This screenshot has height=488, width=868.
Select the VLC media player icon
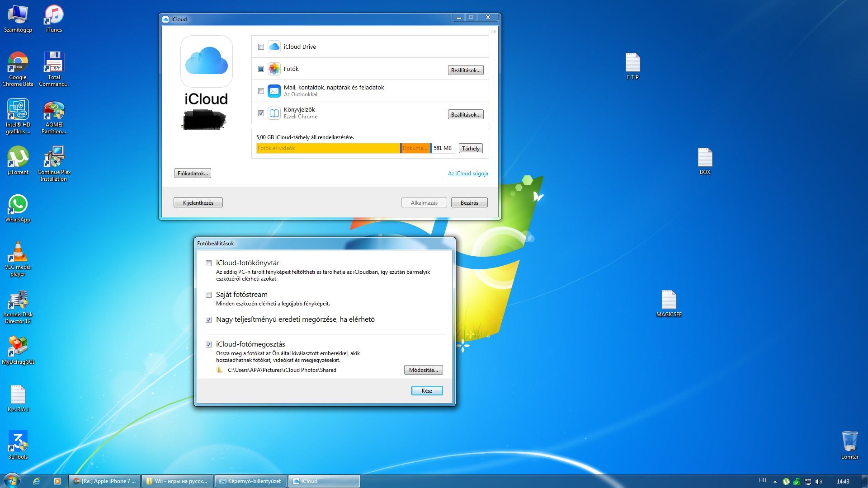coord(18,258)
